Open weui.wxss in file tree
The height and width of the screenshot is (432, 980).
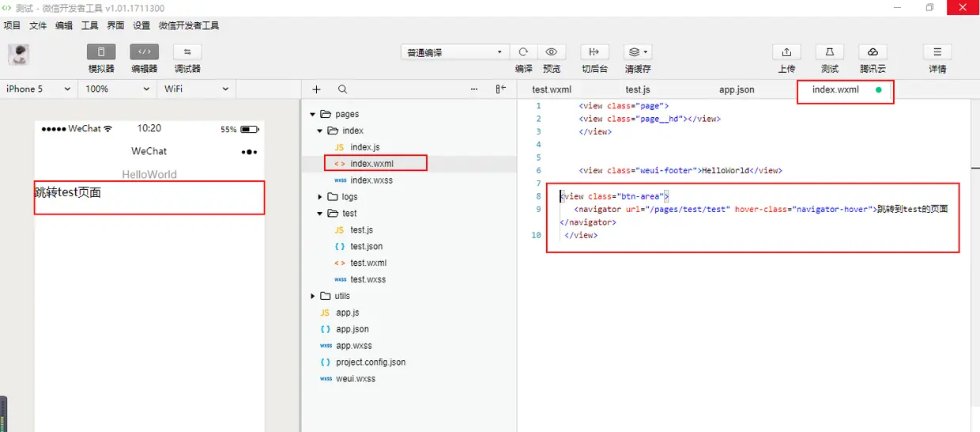356,379
